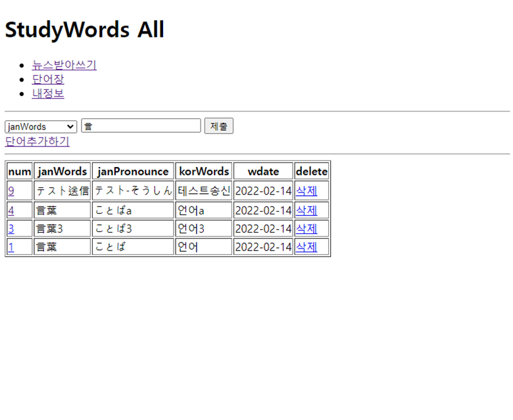Focus the search keyword input box
The width and height of the screenshot is (513, 420).
141,126
